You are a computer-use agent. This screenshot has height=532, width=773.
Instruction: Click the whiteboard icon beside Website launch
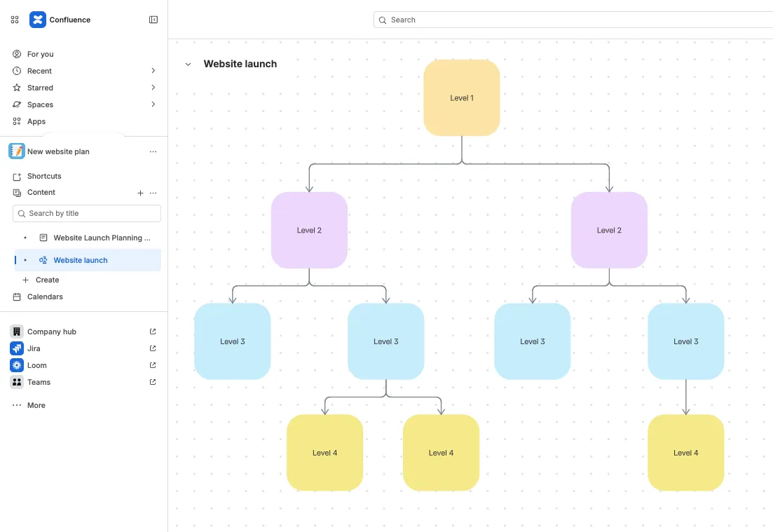[x=43, y=260]
